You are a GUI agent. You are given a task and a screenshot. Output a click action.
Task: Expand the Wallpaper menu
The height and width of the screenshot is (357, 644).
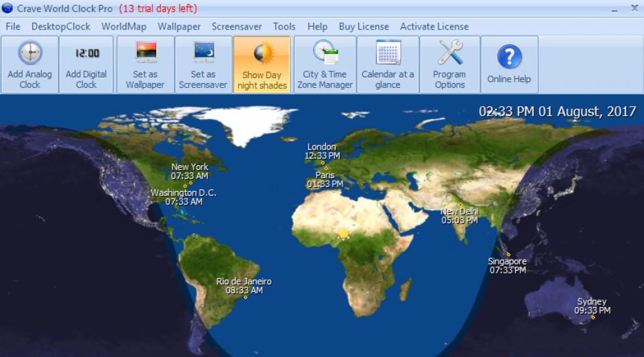(179, 27)
